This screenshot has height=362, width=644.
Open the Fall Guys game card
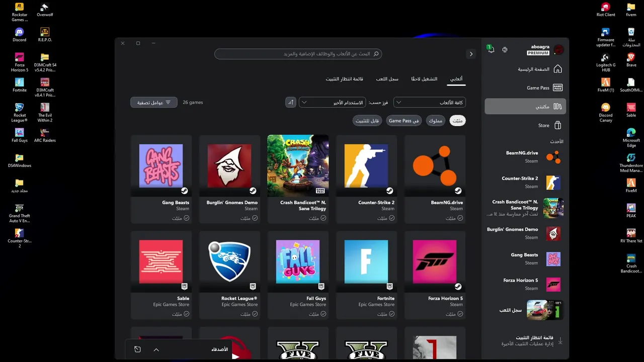pyautogui.click(x=298, y=275)
